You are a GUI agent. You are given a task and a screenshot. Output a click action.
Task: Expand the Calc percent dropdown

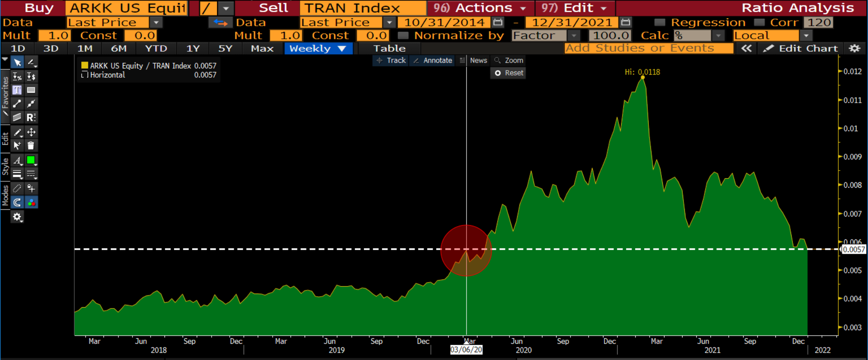pyautogui.click(x=718, y=35)
